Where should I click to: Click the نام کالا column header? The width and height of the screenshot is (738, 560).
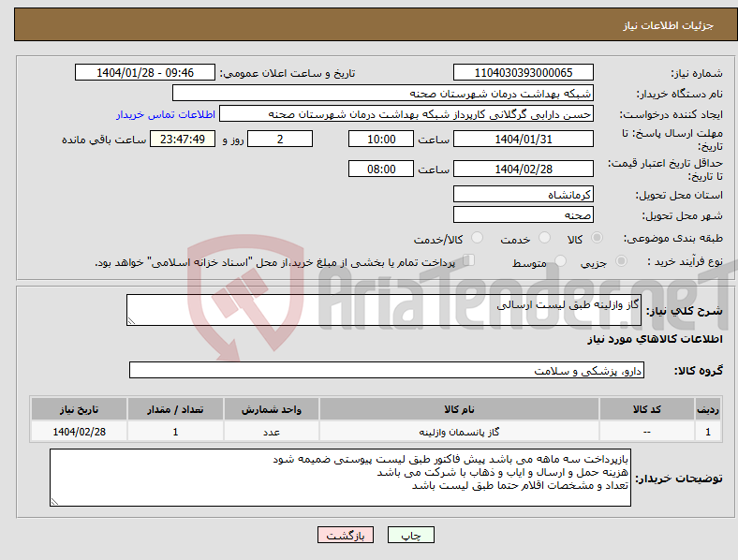tap(459, 409)
